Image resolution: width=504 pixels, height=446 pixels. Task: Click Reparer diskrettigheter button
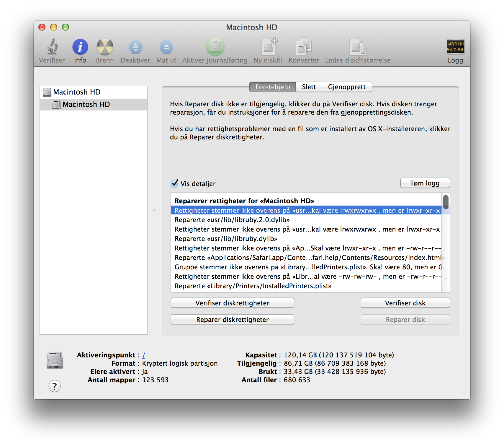click(x=232, y=320)
